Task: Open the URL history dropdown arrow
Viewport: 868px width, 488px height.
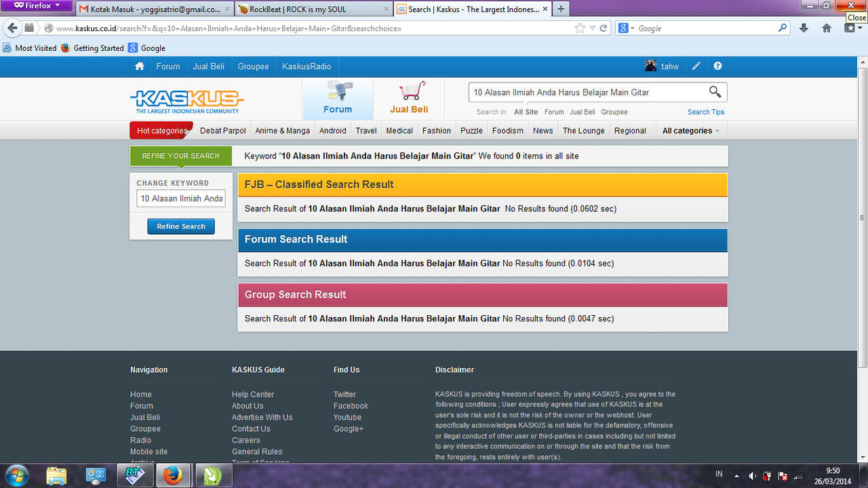Action: click(592, 28)
